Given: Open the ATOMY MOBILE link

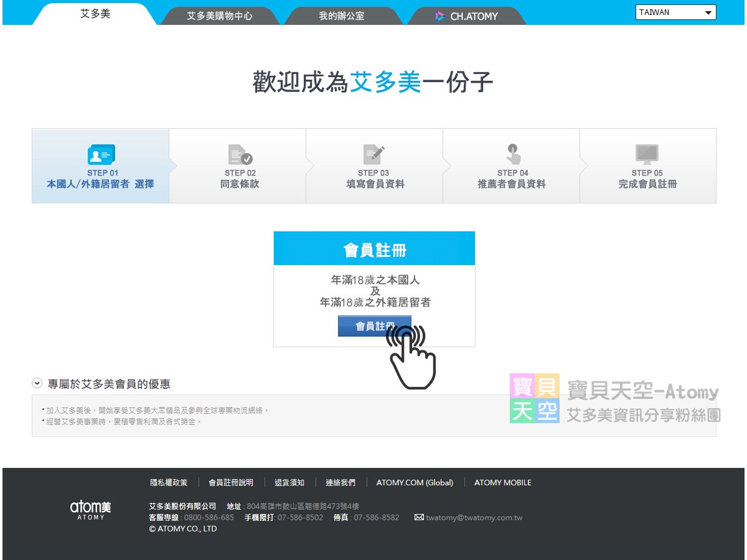Looking at the screenshot, I should [x=503, y=483].
